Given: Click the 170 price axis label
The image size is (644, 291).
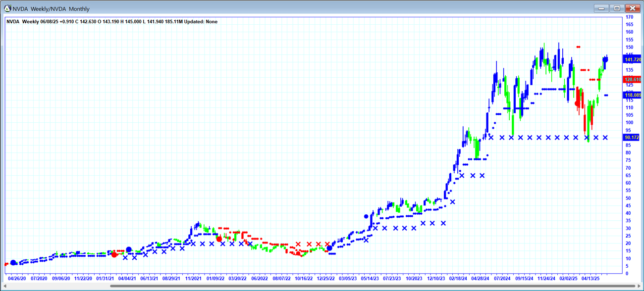Looking at the screenshot, I should (629, 17).
